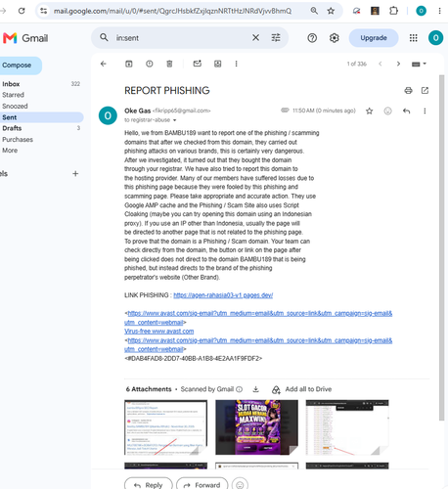The image size is (448, 489).
Task: Open Virus-free www.avast.com link
Action: point(158,332)
